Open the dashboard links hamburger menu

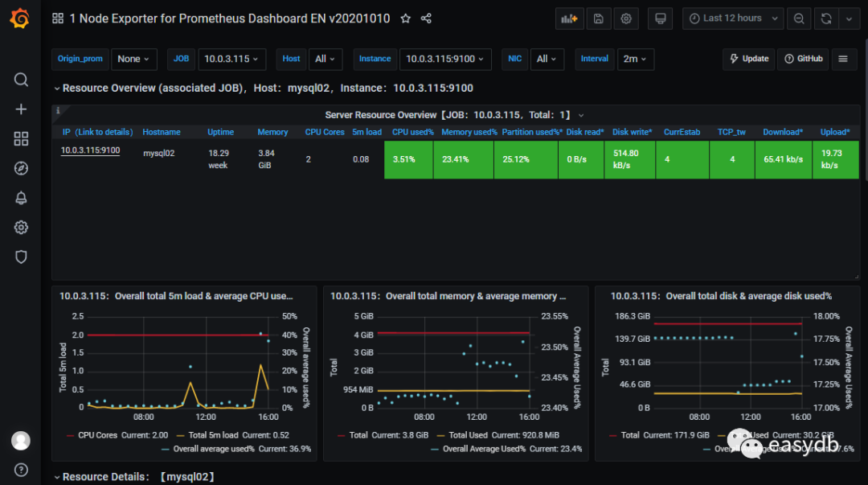click(x=842, y=59)
